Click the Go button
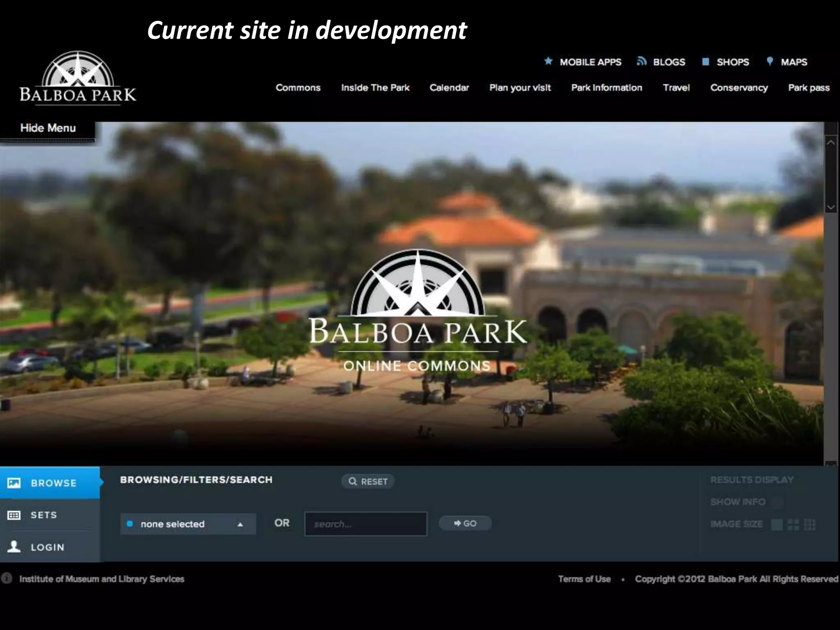This screenshot has width=840, height=630. [465, 523]
